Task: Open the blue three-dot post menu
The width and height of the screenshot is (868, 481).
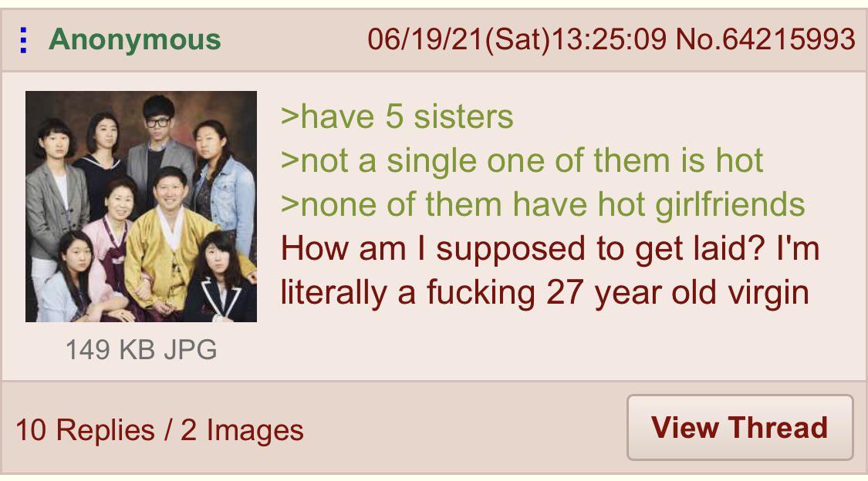Action: [23, 40]
